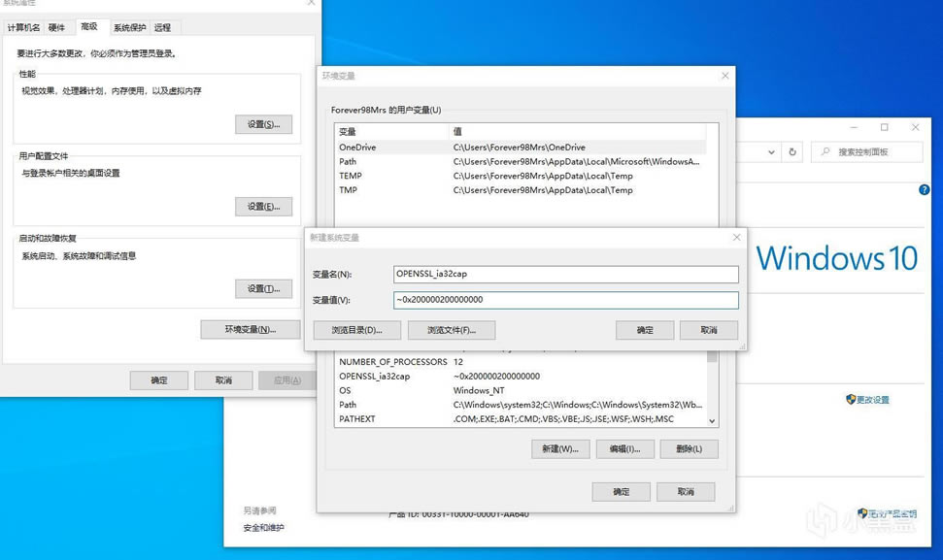Click the 值 column header in user variables

click(x=577, y=132)
